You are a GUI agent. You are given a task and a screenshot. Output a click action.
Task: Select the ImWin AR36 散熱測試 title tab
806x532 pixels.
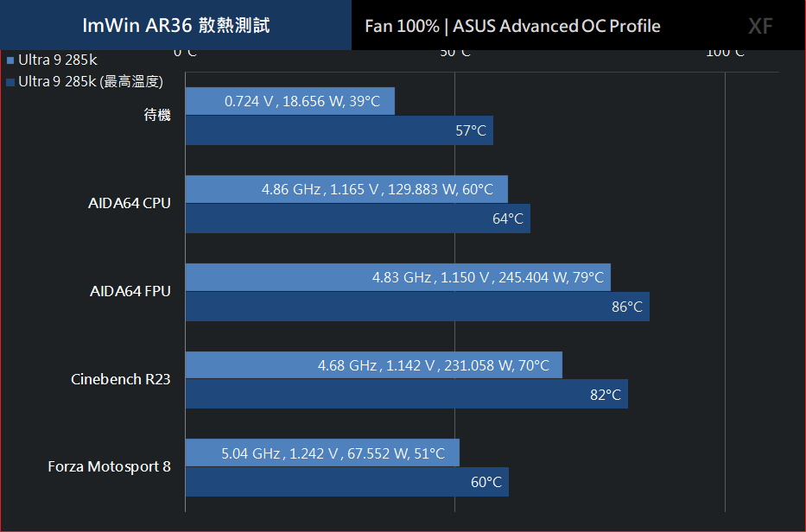click(x=175, y=25)
